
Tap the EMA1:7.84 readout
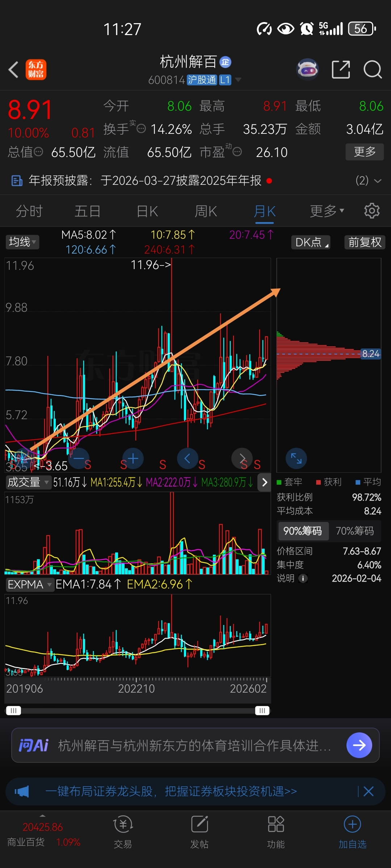88,584
